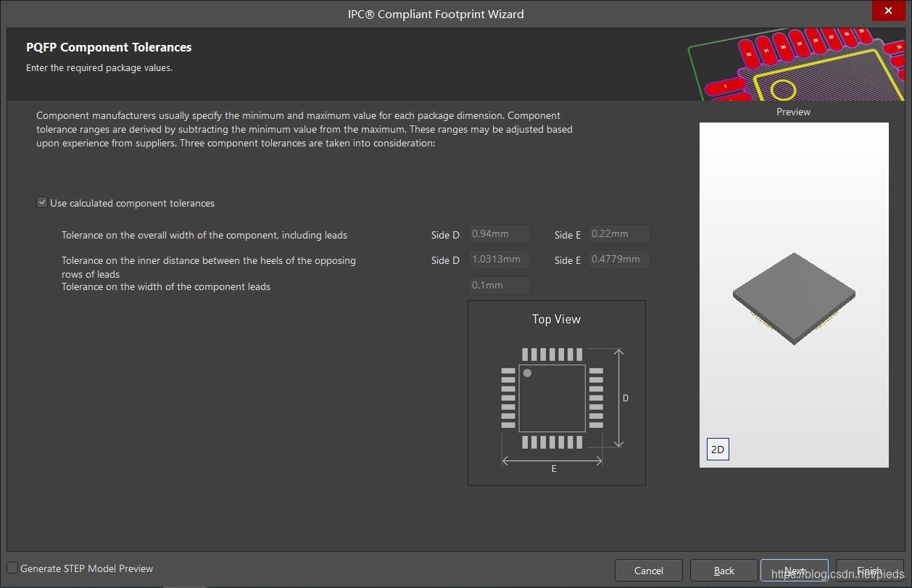Click the gray 3D chip model in preview

point(793,297)
